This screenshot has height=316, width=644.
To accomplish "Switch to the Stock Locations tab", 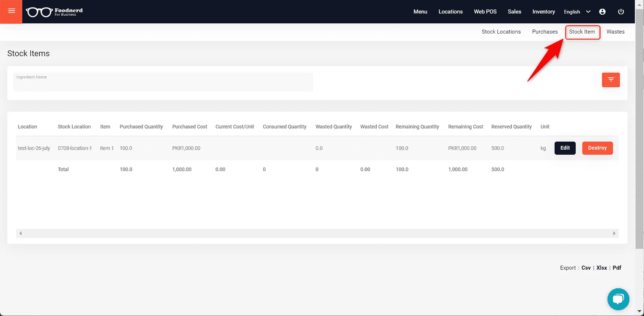I will [x=501, y=32].
